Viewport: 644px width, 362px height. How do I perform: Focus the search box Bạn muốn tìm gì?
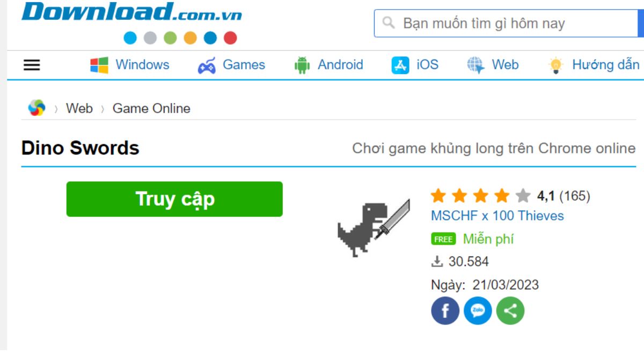pyautogui.click(x=506, y=23)
